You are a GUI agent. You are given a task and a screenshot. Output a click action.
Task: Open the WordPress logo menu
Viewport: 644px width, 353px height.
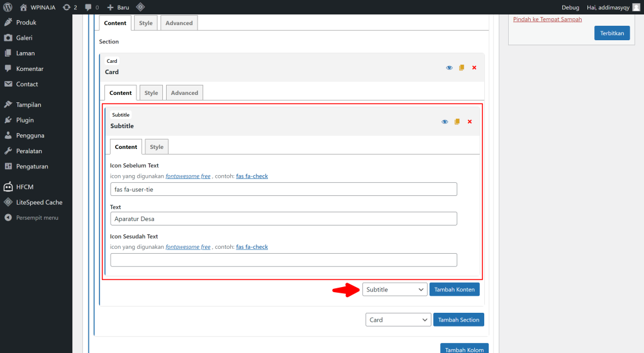pyautogui.click(x=8, y=7)
